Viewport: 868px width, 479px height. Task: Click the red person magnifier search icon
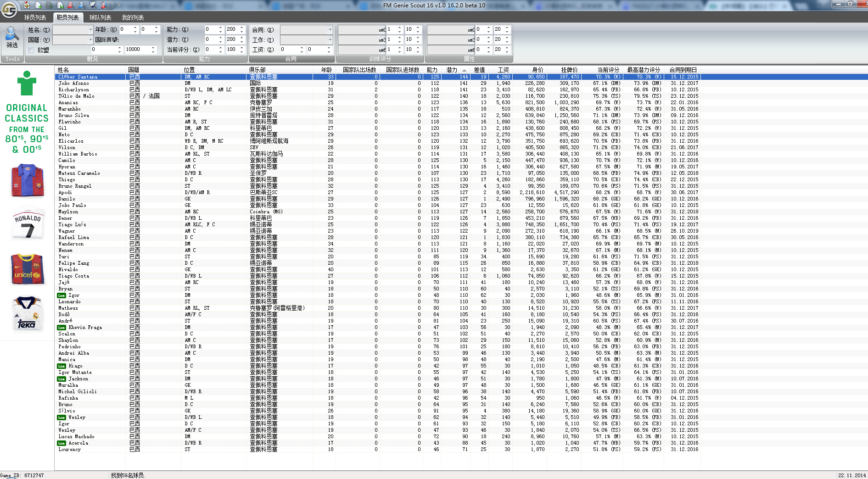click(71, 5)
